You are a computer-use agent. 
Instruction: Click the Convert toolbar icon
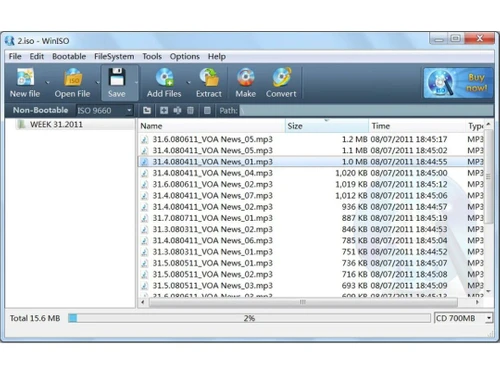(282, 77)
